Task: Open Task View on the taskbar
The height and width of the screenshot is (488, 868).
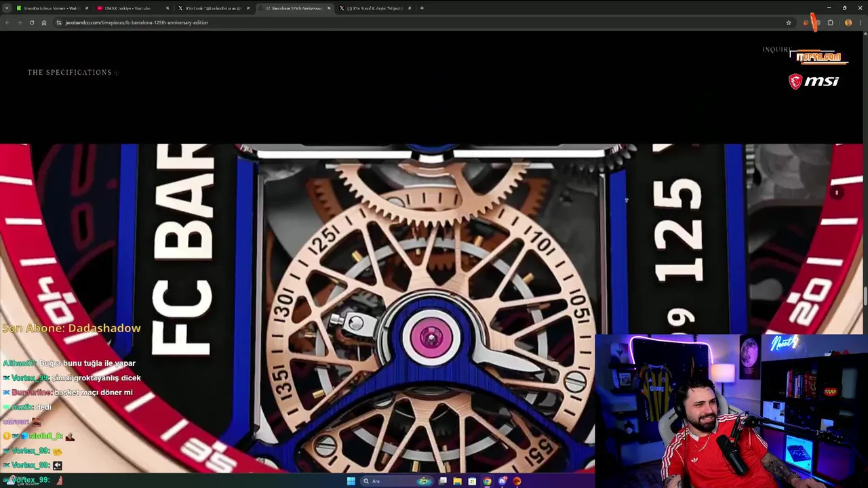Action: (443, 481)
